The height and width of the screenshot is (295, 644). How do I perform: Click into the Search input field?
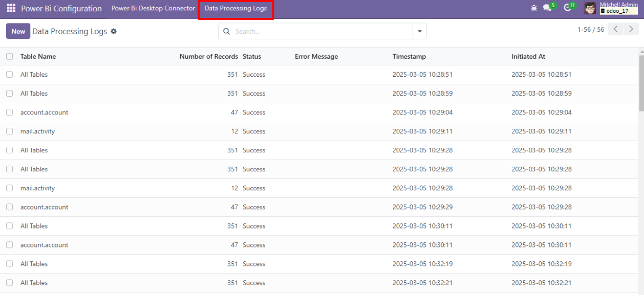[x=323, y=31]
